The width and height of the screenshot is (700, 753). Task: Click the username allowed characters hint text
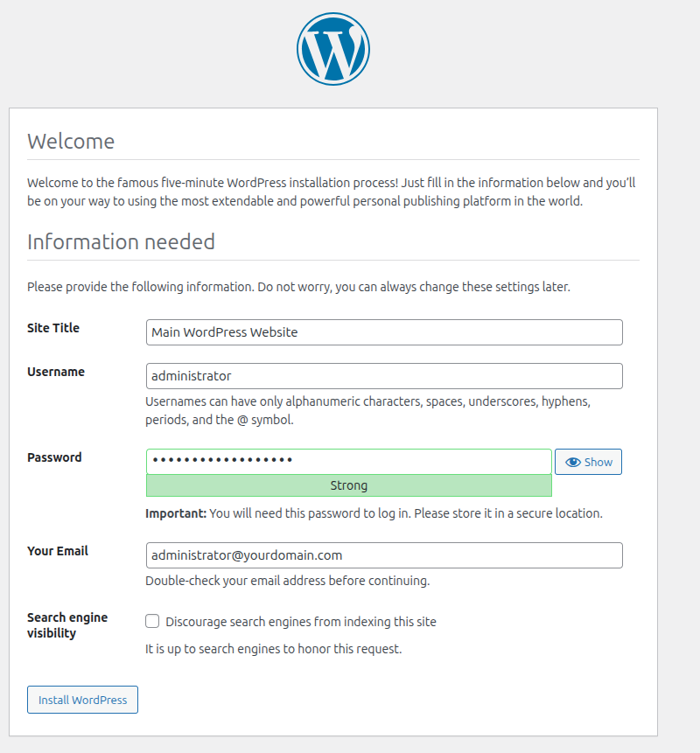(x=367, y=411)
